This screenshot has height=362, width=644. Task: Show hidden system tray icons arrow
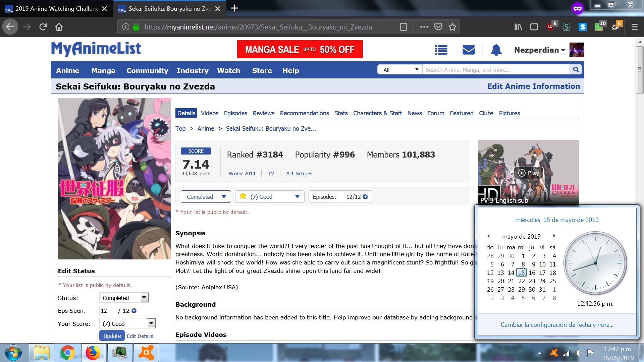[540, 353]
